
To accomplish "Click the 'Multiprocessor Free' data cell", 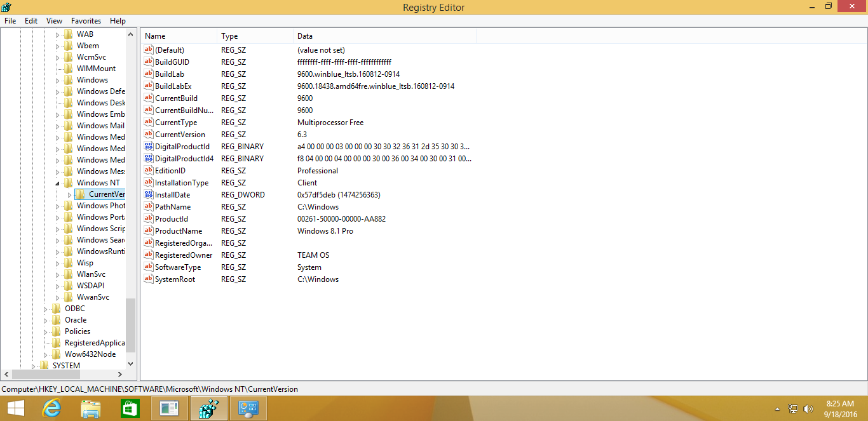I will [x=330, y=123].
